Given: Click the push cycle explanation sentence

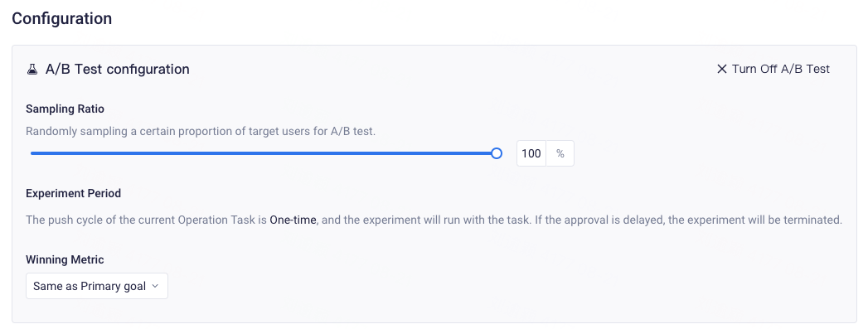Looking at the screenshot, I should [x=434, y=220].
